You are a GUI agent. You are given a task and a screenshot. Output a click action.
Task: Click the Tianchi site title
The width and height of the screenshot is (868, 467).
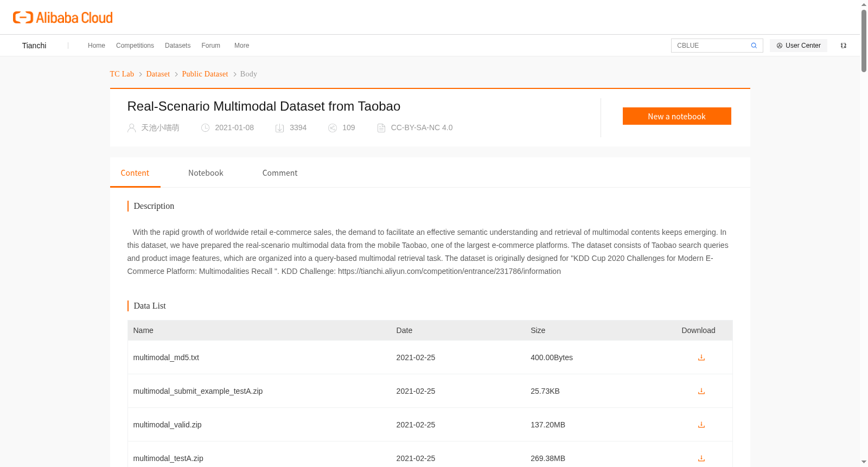pos(34,46)
